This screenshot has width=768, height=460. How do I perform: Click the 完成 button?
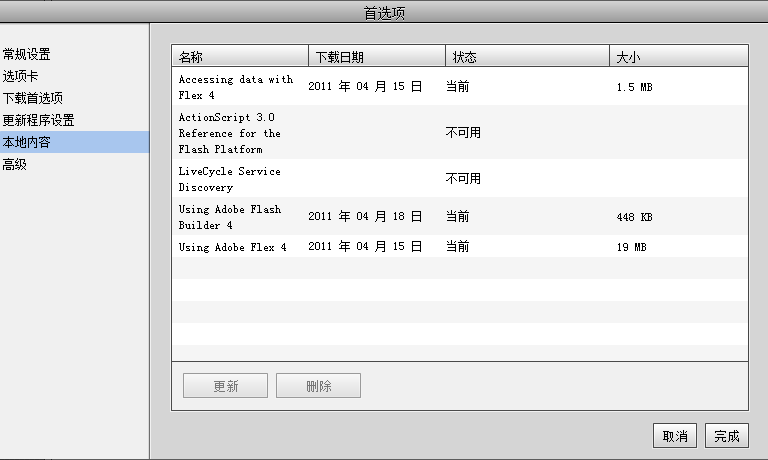pyautogui.click(x=727, y=436)
